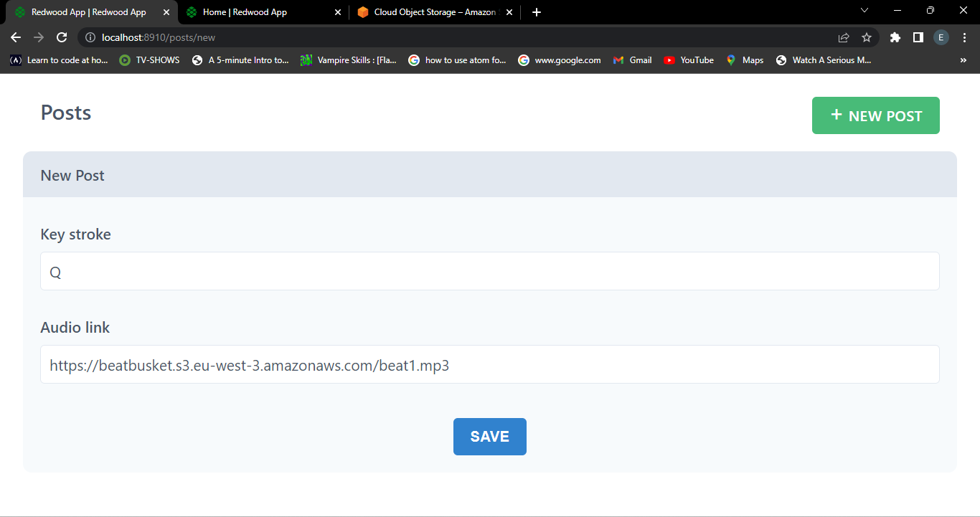The height and width of the screenshot is (517, 980).
Task: Save the new post
Action: (x=489, y=437)
